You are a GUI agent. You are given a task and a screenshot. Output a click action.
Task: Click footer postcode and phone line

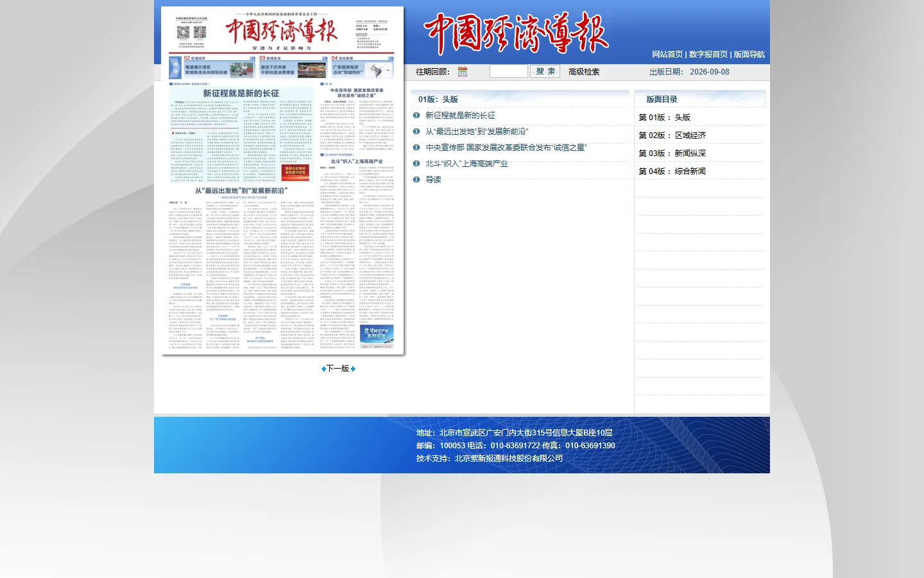tap(516, 446)
